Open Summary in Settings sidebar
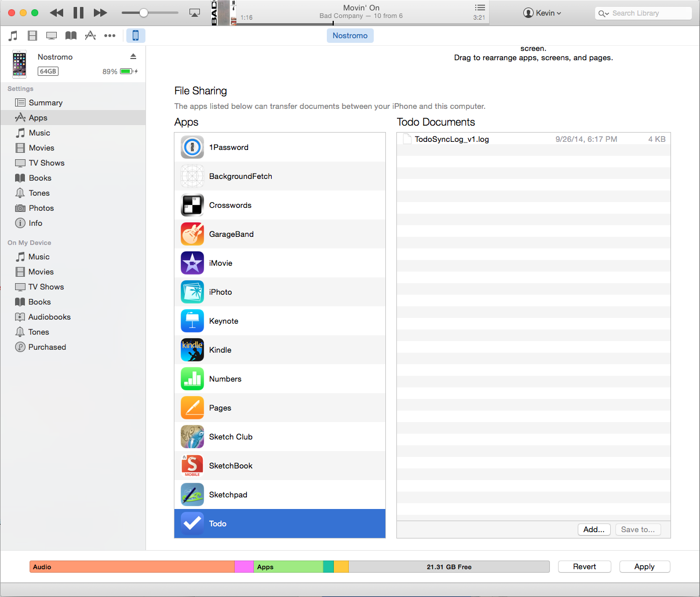Viewport: 700px width, 597px height. [72, 102]
